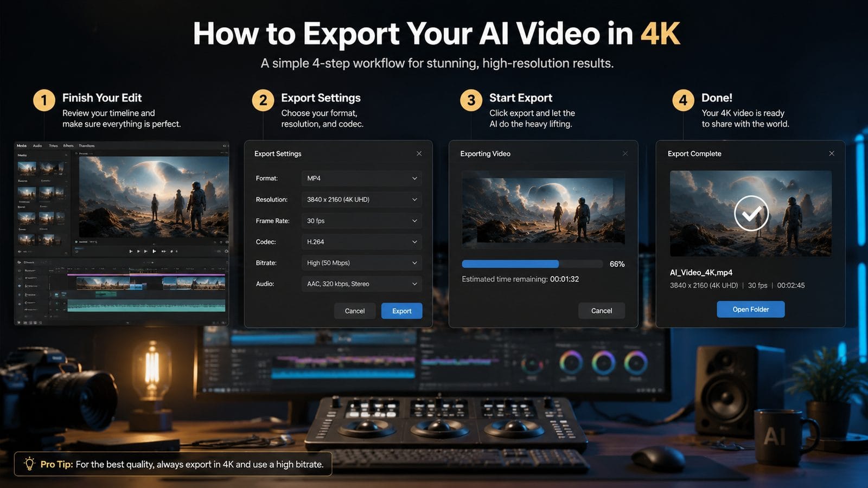Select the teal audio waveform track in the timeline
868x488 pixels.
(x=146, y=305)
